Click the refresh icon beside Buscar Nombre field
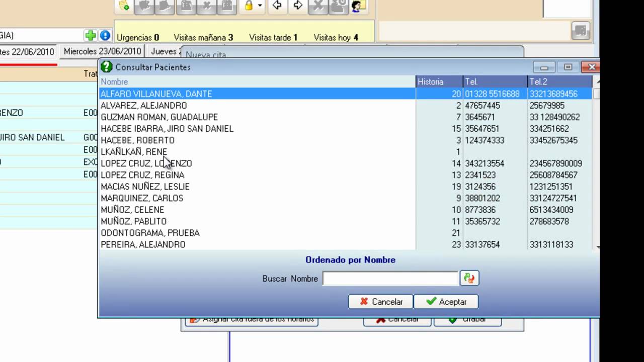644x362 pixels. click(469, 278)
